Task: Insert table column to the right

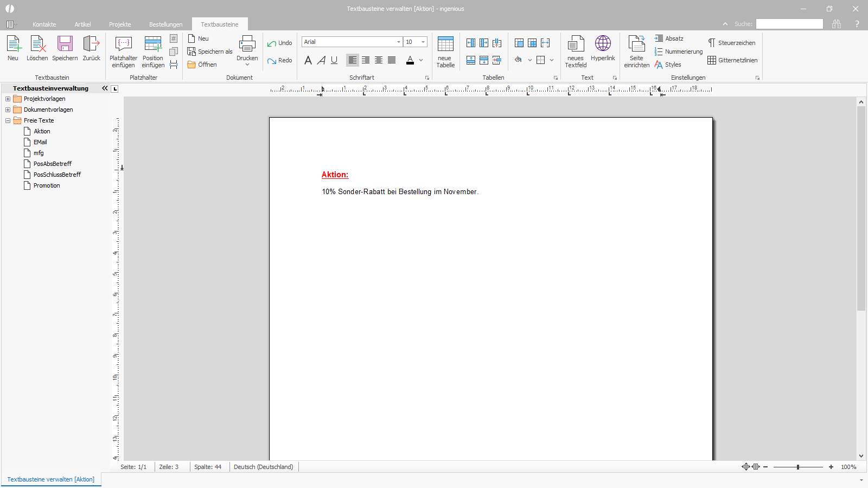Action: [x=484, y=43]
